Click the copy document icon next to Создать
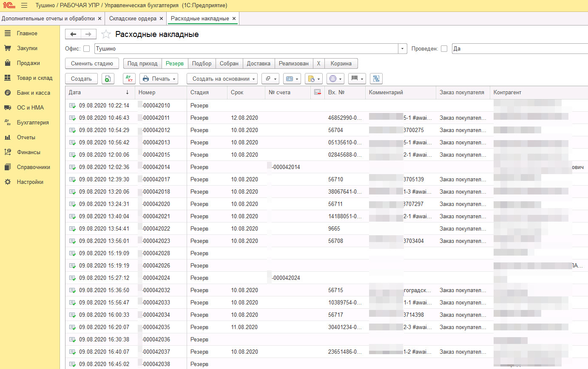This screenshot has width=588, height=369. click(108, 79)
